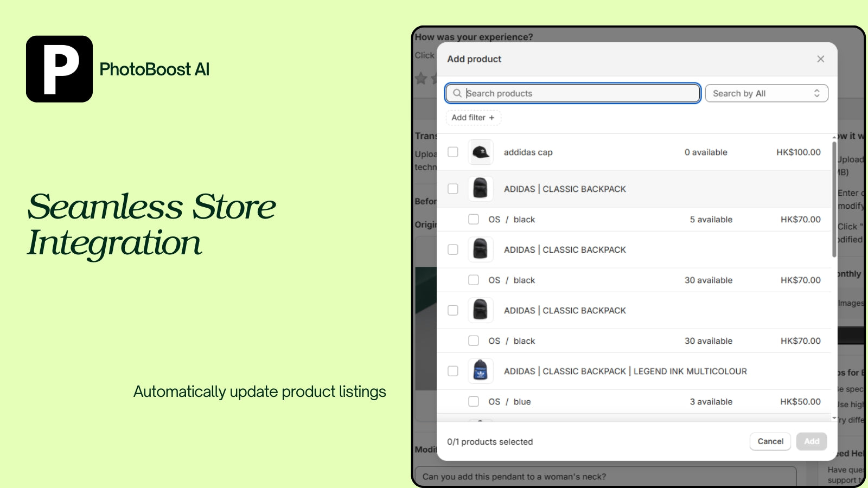Viewport: 868px width, 488px height.
Task: Click the Cancel button
Action: 770,441
